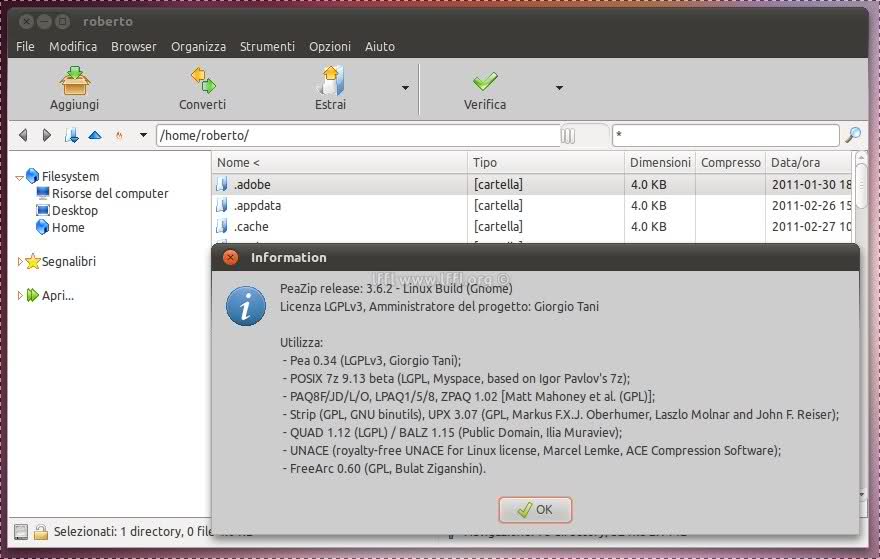Select the .appdata folder row
The width and height of the screenshot is (880, 559).
340,205
